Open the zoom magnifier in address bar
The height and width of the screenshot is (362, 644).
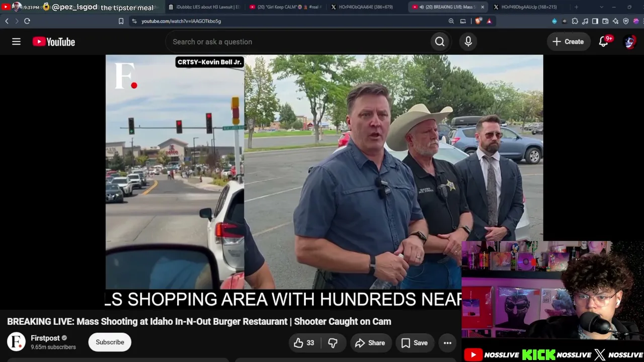click(451, 21)
